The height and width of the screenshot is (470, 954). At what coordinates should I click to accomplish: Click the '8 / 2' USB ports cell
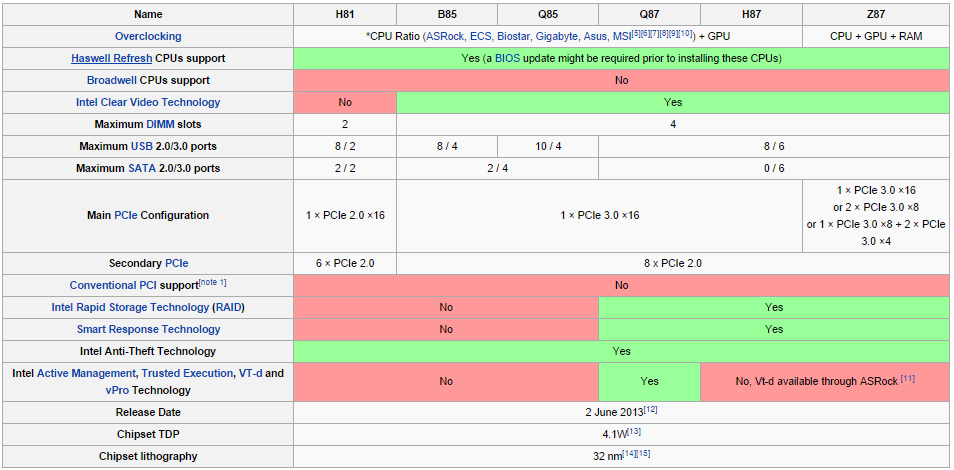coord(345,146)
